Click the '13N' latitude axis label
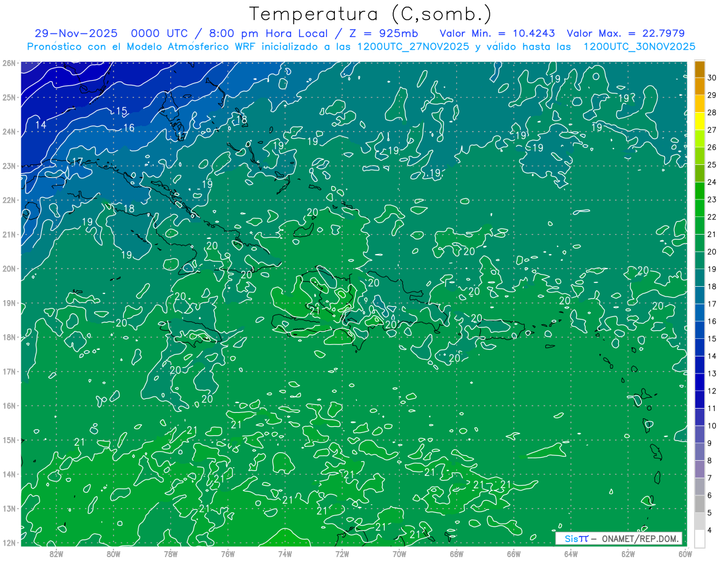The image size is (728, 562). pos(8,509)
